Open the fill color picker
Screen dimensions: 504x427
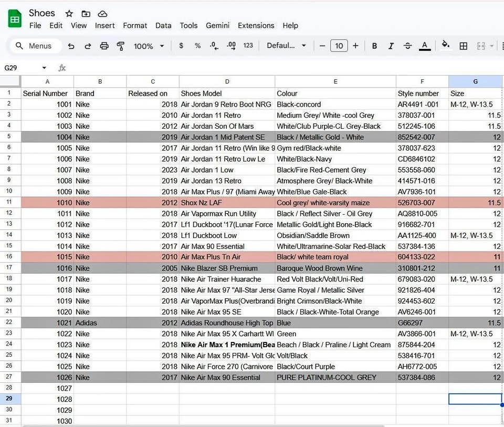446,45
